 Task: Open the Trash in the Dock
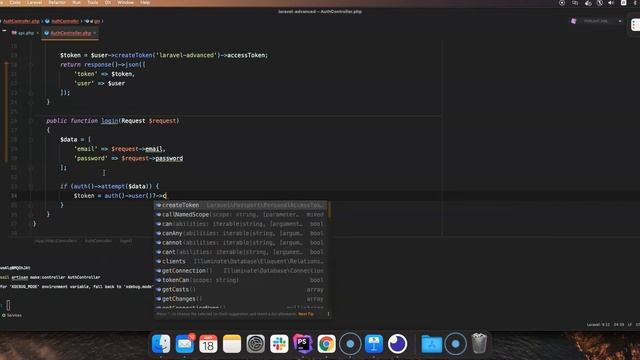(x=479, y=344)
